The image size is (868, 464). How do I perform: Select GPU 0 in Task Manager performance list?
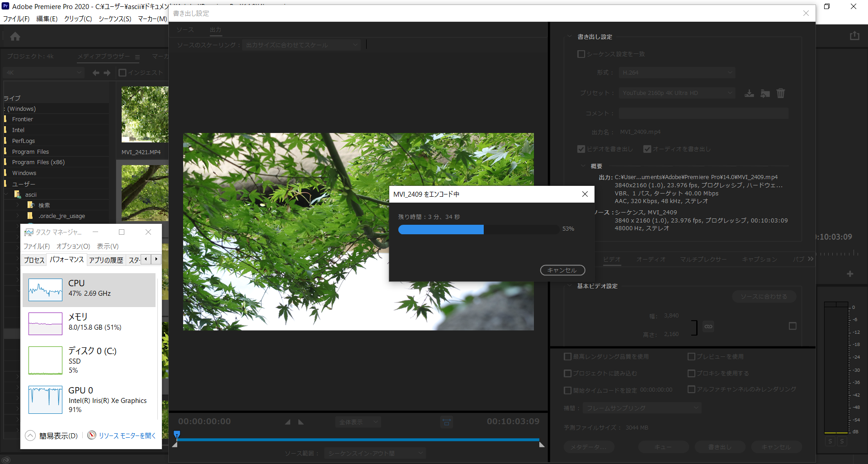tap(89, 399)
